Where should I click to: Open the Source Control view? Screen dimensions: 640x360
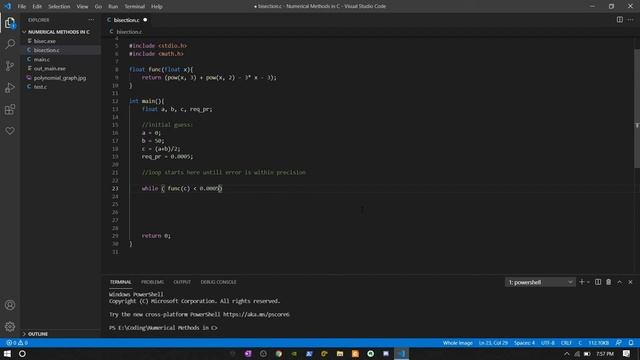10,66
